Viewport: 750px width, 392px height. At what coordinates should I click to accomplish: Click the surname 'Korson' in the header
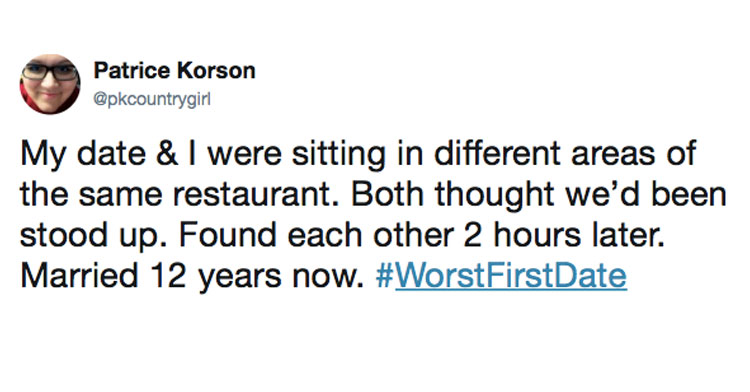216,71
